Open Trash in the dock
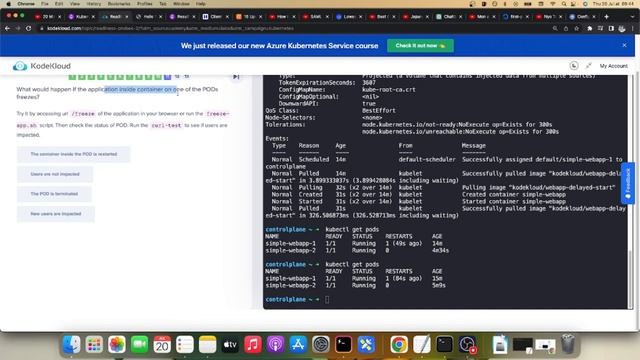Screen dimensions: 640x360 pyautogui.click(x=568, y=345)
